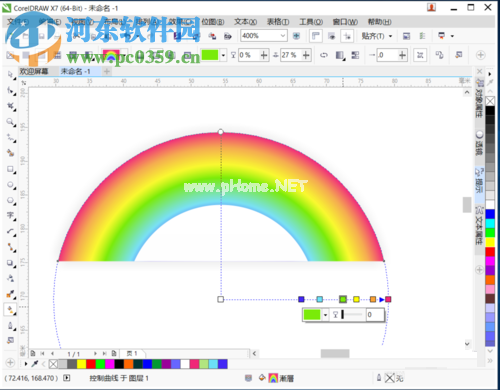
Task: Select the Pick tool in toolbox
Action: 11,75
